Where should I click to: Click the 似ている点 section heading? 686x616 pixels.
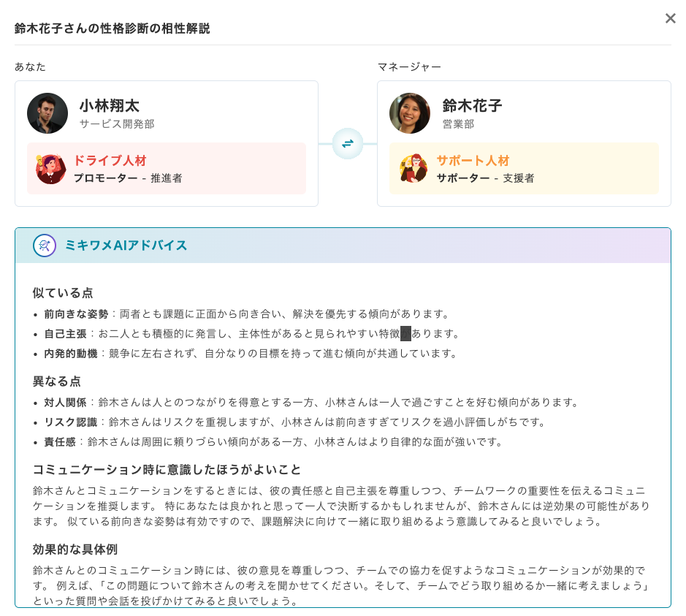63,292
